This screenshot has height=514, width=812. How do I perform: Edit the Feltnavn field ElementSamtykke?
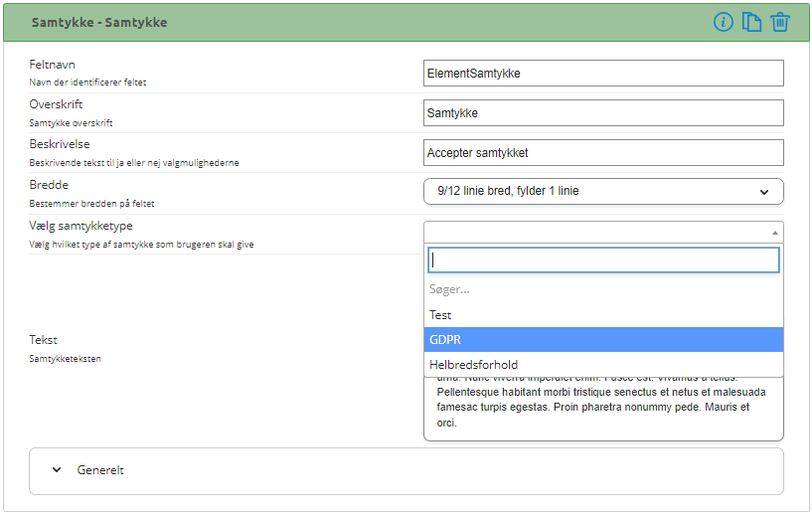(603, 73)
